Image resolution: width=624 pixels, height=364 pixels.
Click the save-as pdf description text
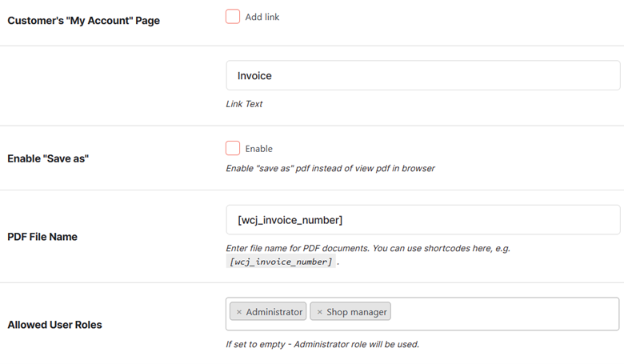click(x=330, y=168)
